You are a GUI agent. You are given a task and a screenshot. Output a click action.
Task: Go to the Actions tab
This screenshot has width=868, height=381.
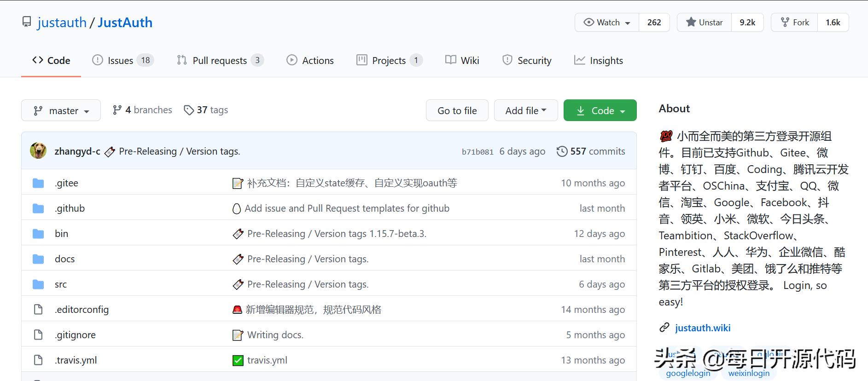[x=310, y=60]
